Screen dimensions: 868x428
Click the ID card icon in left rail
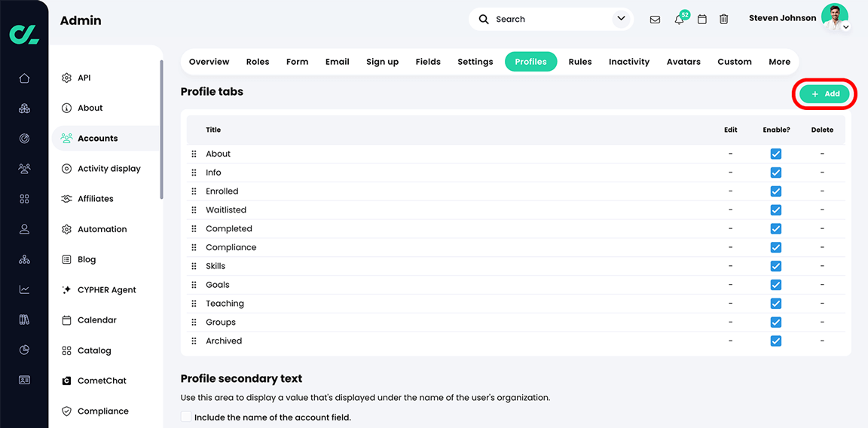coord(24,380)
